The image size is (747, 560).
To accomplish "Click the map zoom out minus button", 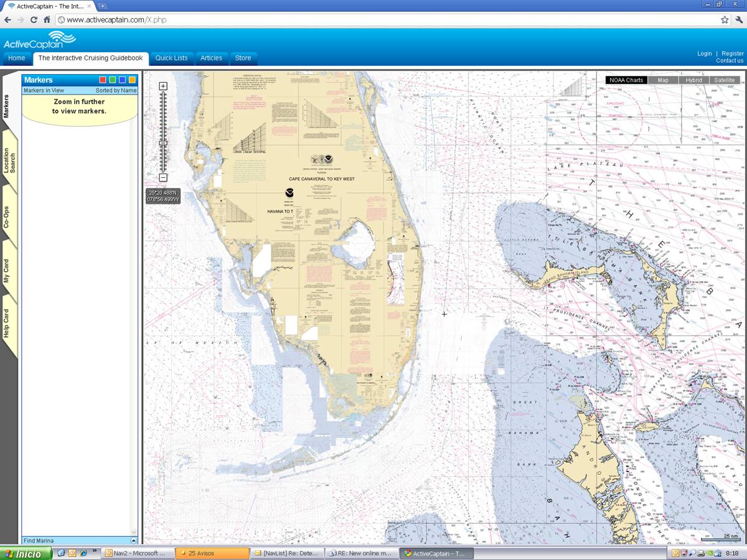I will pyautogui.click(x=163, y=178).
